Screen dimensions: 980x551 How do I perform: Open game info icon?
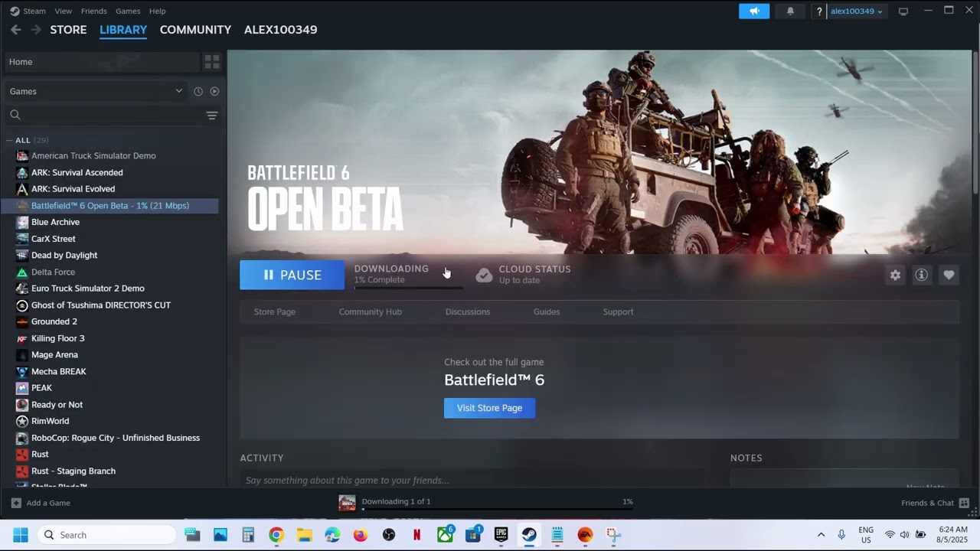(x=922, y=275)
